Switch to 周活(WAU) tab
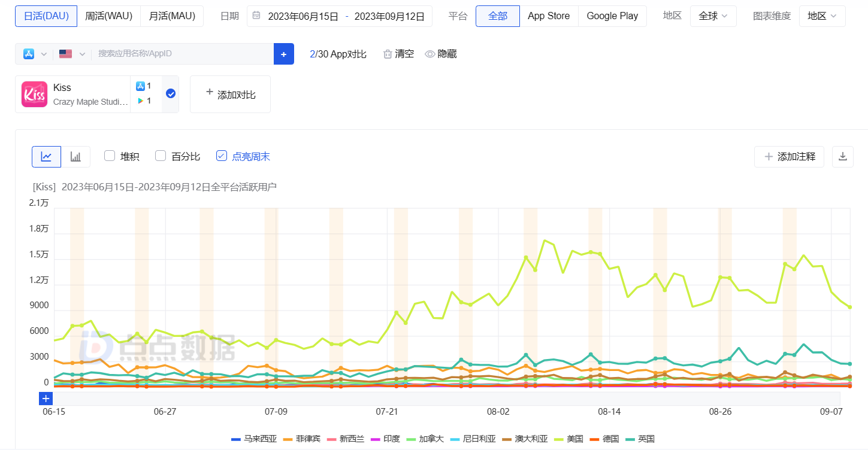Viewport: 868px width, 450px height. pos(109,16)
